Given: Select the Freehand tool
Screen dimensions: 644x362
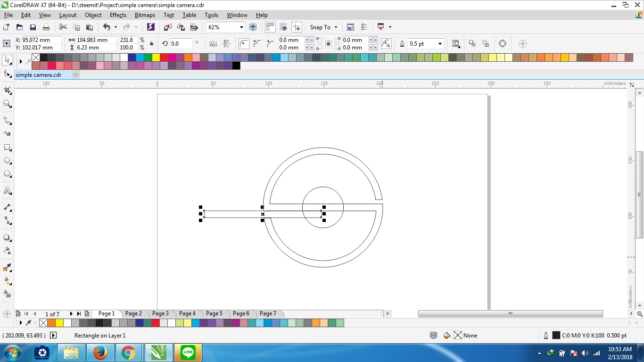Looking at the screenshot, I should (x=7, y=120).
